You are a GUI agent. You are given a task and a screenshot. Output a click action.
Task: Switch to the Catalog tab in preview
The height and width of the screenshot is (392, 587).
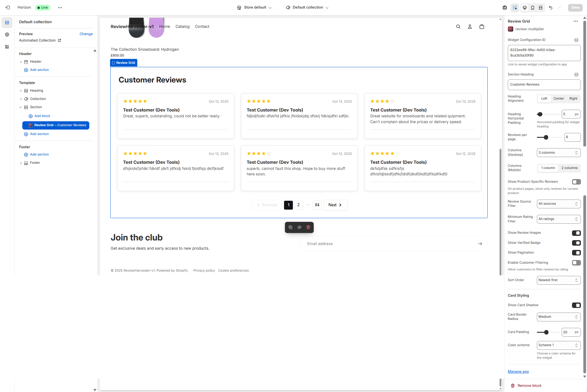point(182,27)
